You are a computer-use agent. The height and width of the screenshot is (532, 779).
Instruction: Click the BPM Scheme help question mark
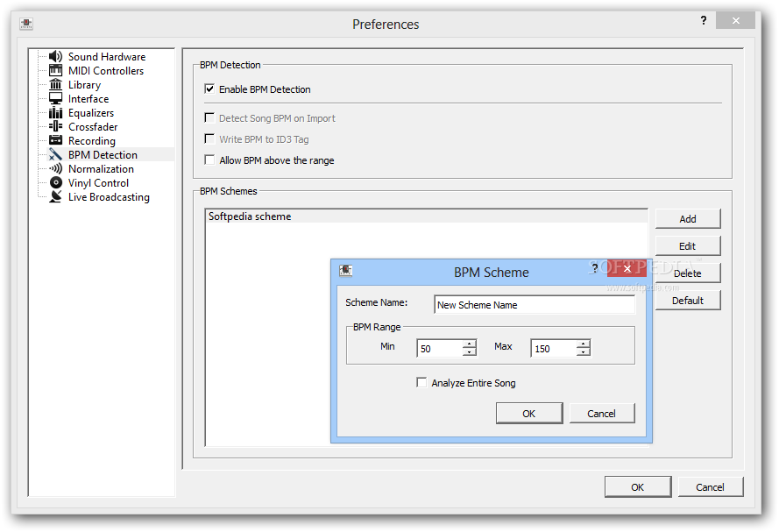pos(595,269)
